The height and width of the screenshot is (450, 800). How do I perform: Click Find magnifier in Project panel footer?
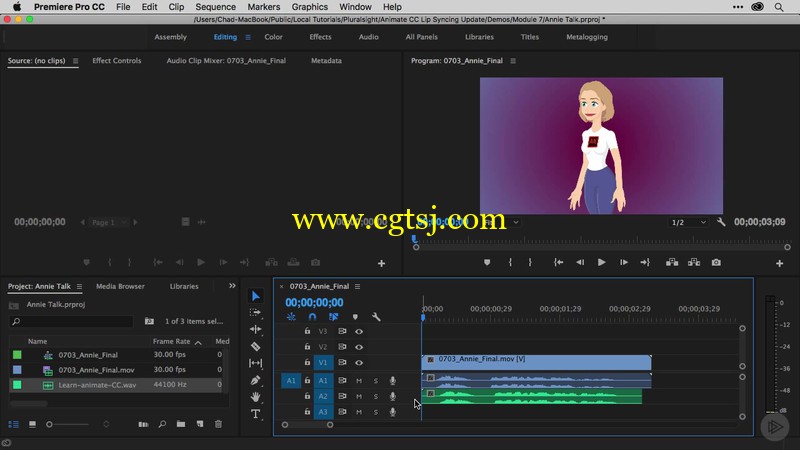pos(162,424)
